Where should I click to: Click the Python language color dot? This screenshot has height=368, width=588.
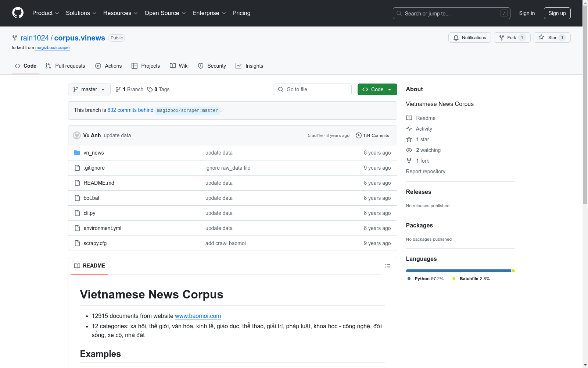pos(409,279)
